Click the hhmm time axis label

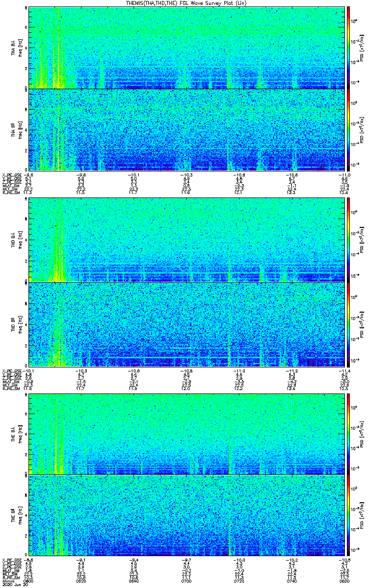pyautogui.click(x=7, y=581)
